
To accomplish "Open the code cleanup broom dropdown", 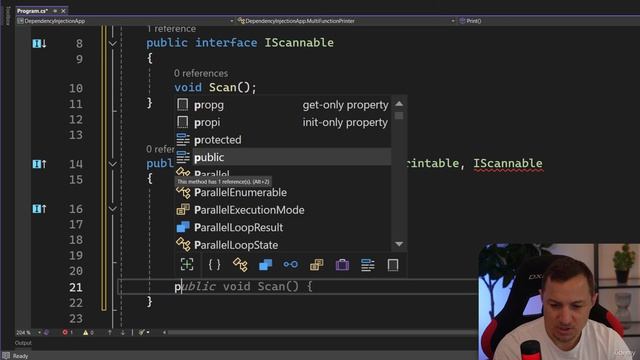I will 144,333.
